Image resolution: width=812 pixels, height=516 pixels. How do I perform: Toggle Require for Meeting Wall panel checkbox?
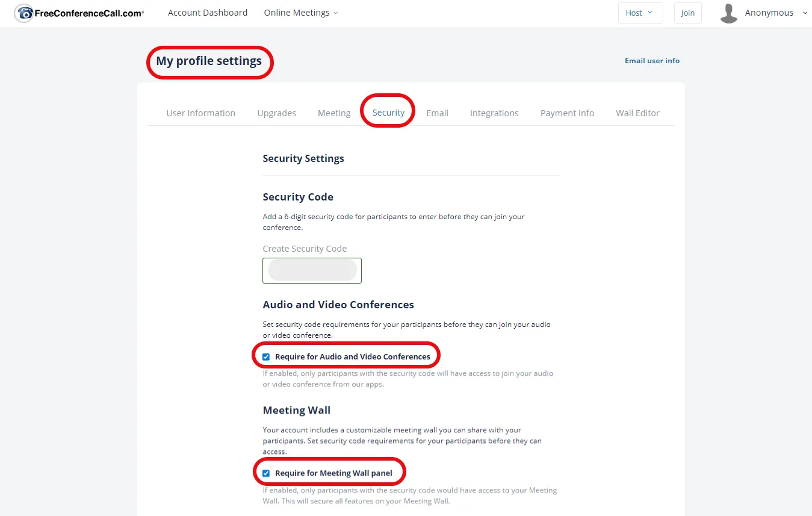[x=266, y=473]
